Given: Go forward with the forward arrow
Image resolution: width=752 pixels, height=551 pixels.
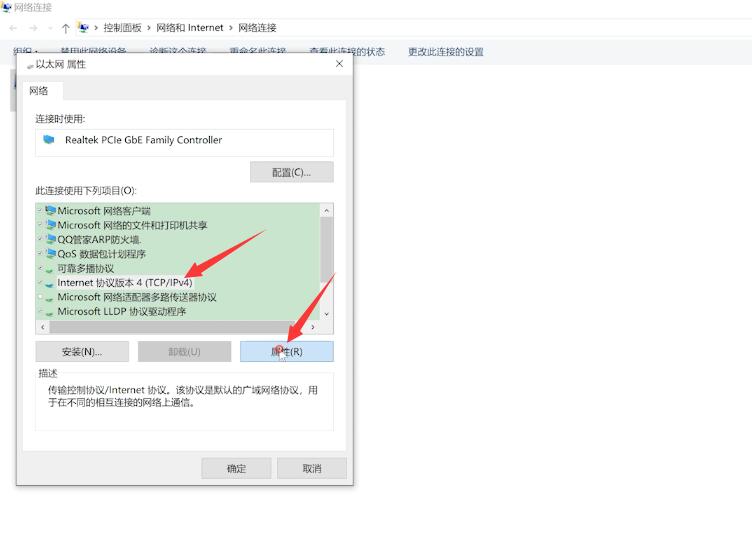Looking at the screenshot, I should tap(33, 28).
